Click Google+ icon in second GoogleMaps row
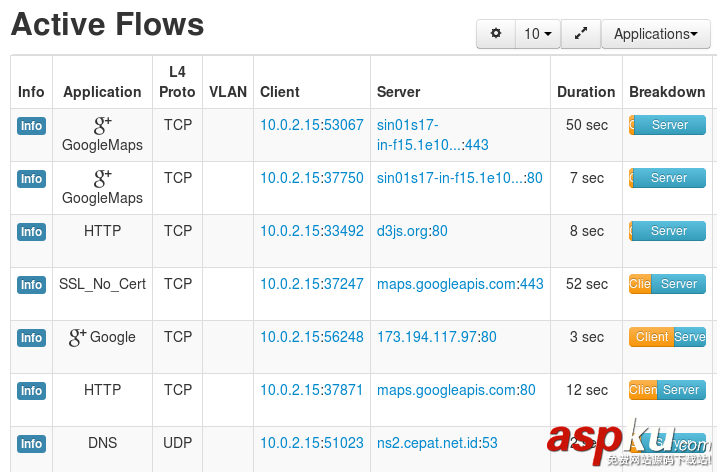 click(x=102, y=178)
